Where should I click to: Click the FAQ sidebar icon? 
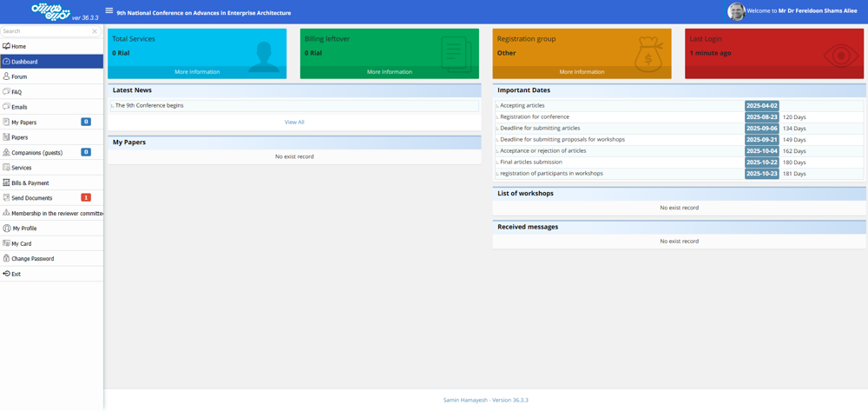tap(6, 91)
